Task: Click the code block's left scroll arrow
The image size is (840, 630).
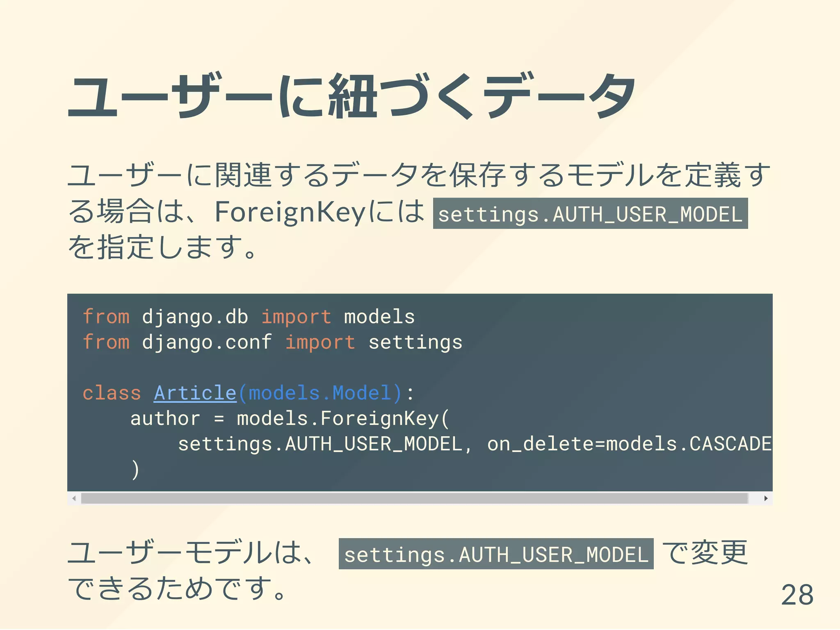Action: 74,498
